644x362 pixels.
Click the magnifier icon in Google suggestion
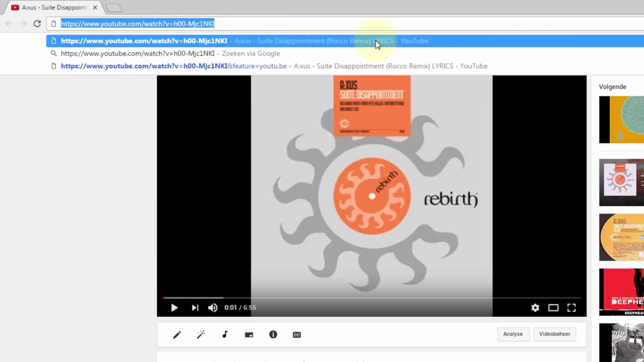pyautogui.click(x=54, y=53)
